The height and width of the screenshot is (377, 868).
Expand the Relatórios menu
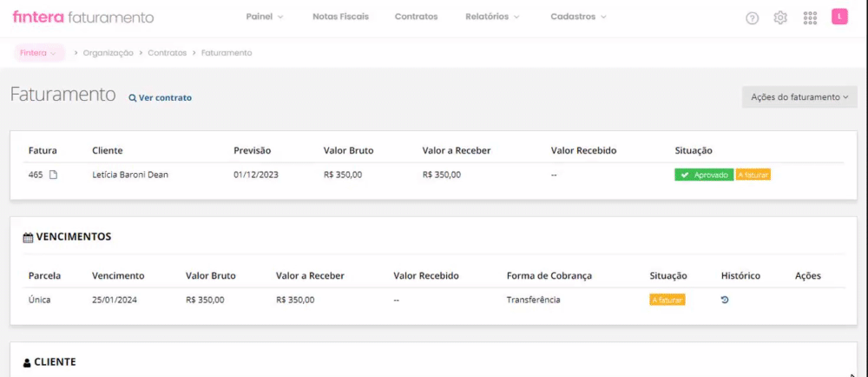(492, 17)
